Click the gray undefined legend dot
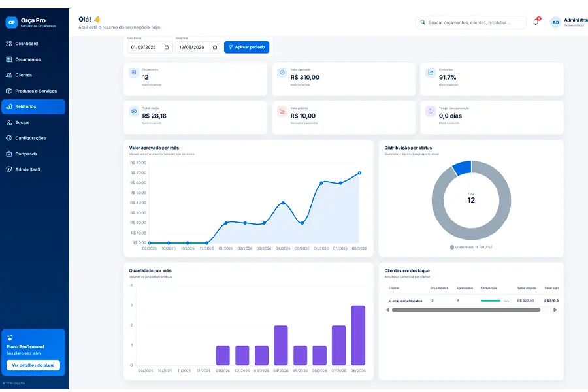This screenshot has width=588, height=392. click(452, 247)
